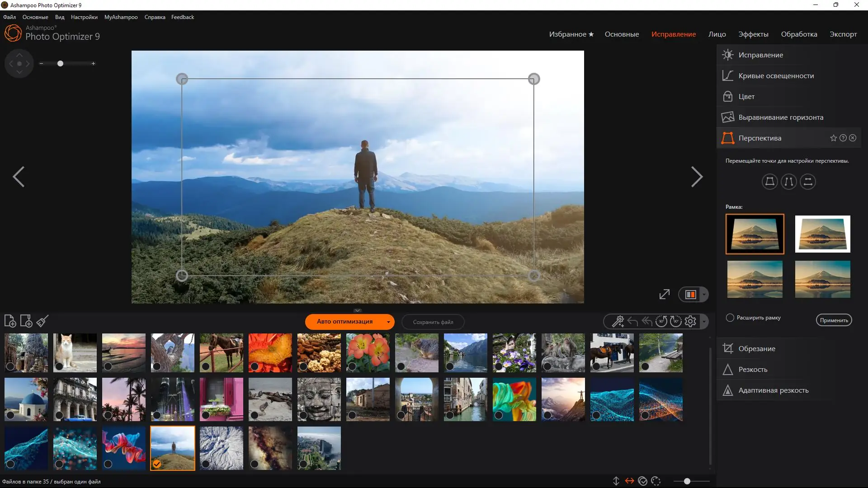The image size is (868, 488).
Task: Adjust the thumbnail size slider
Action: [687, 481]
